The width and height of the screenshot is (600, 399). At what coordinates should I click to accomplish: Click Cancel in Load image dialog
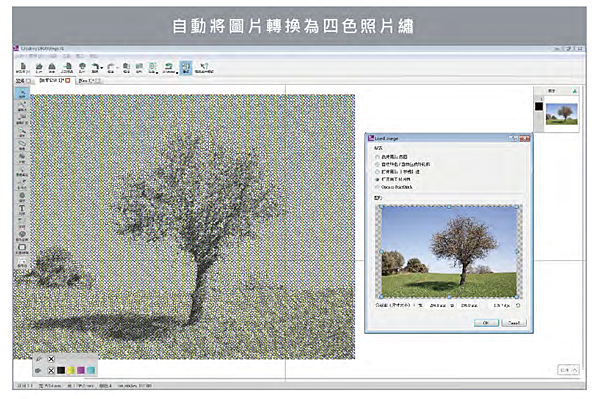[x=514, y=323]
